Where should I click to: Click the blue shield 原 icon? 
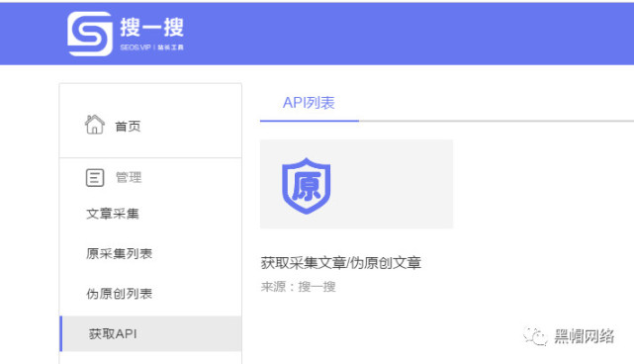306,186
